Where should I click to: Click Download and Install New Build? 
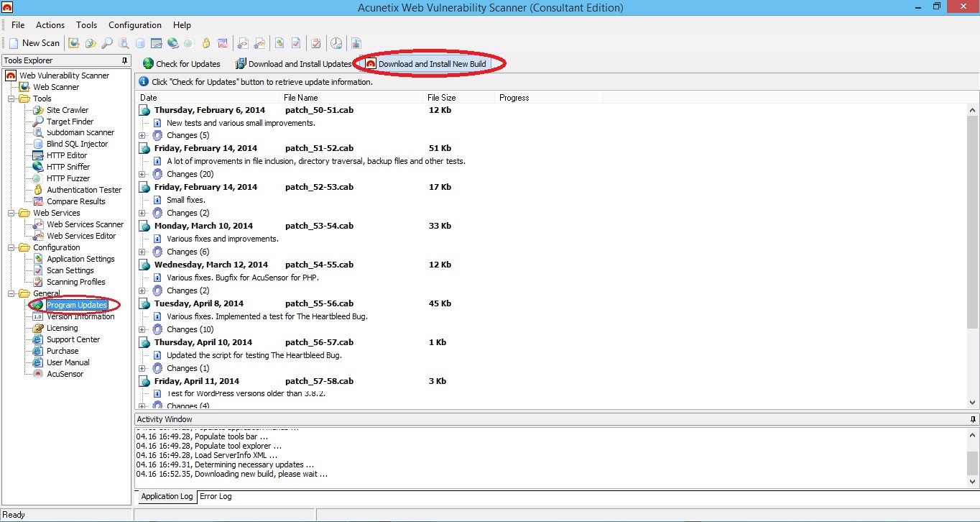(426, 64)
